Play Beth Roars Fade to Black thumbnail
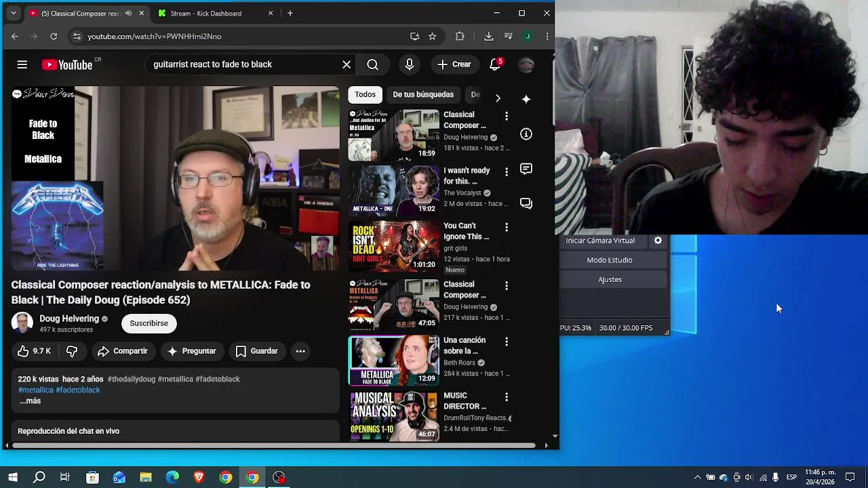This screenshot has width=868, height=488. tap(393, 361)
